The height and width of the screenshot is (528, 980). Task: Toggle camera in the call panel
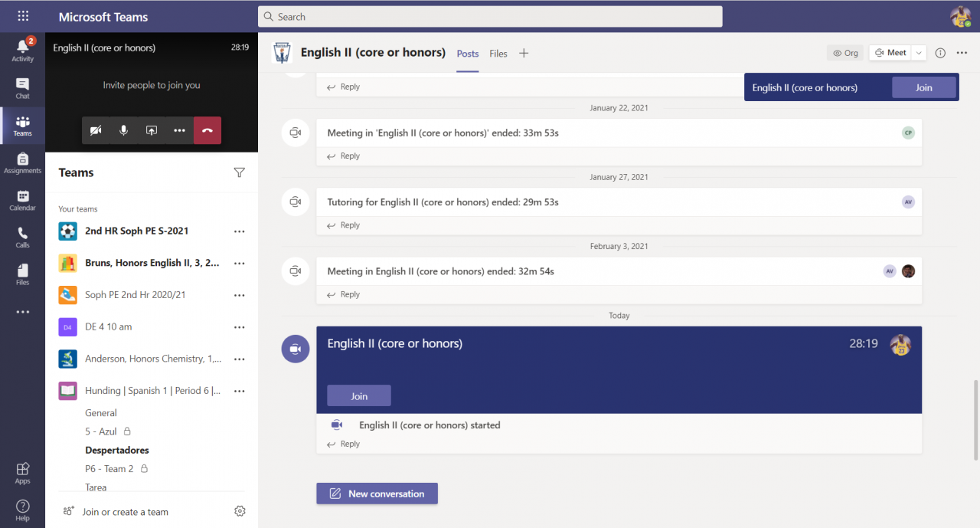point(96,130)
